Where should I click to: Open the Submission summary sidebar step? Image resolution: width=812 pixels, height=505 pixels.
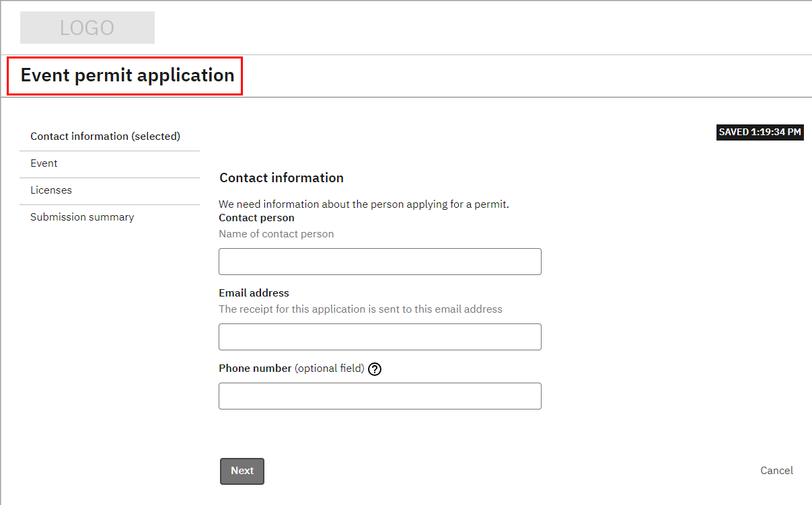(x=82, y=217)
